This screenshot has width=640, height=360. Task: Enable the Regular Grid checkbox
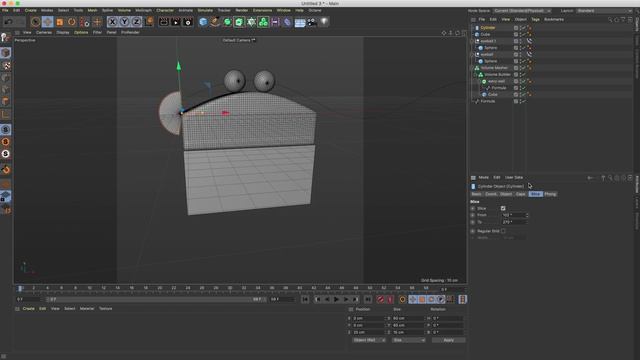[x=503, y=231]
